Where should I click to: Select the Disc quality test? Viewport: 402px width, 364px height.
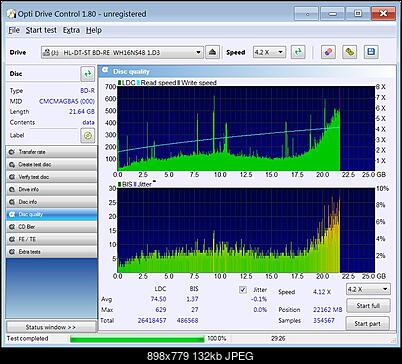click(x=52, y=214)
